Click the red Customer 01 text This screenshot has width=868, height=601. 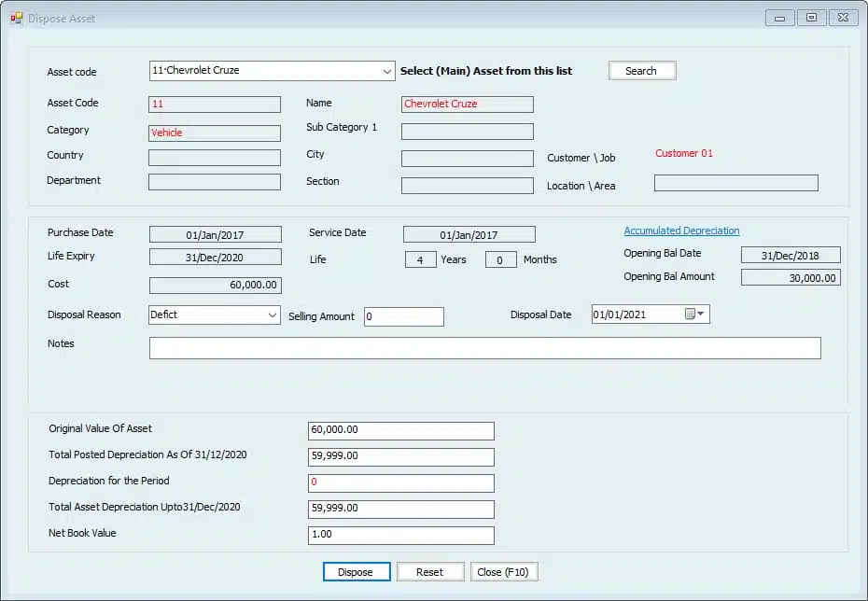(x=683, y=153)
